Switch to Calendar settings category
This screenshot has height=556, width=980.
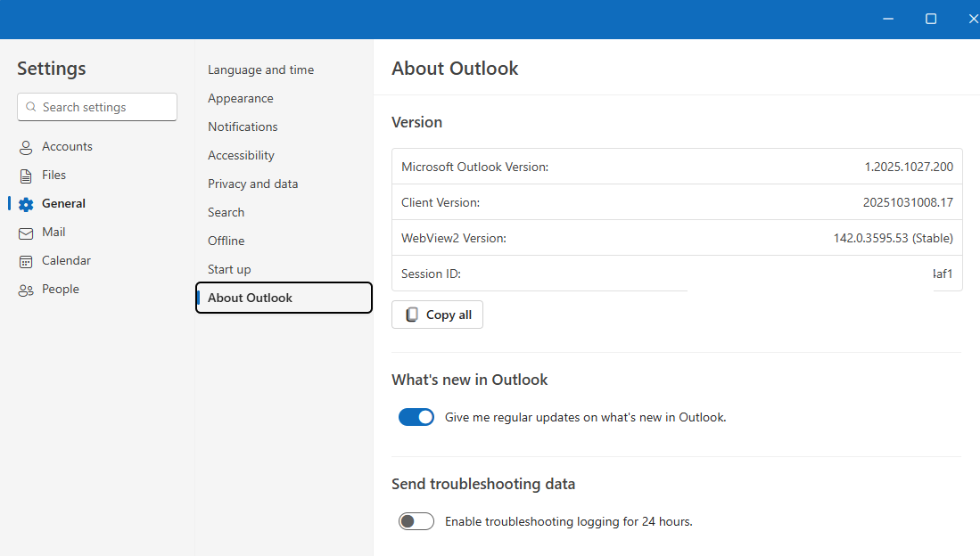point(66,261)
